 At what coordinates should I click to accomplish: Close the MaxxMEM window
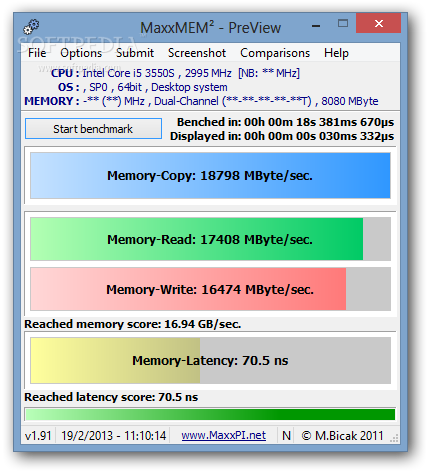[x=378, y=23]
